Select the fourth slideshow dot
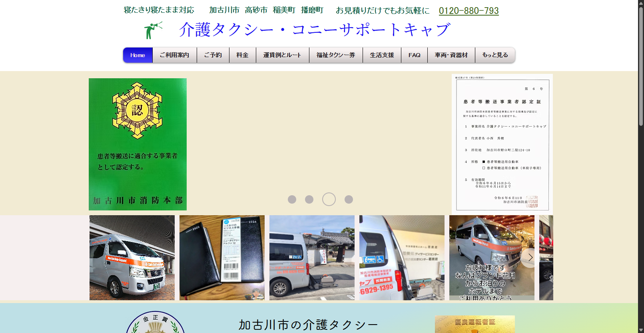 pyautogui.click(x=349, y=199)
